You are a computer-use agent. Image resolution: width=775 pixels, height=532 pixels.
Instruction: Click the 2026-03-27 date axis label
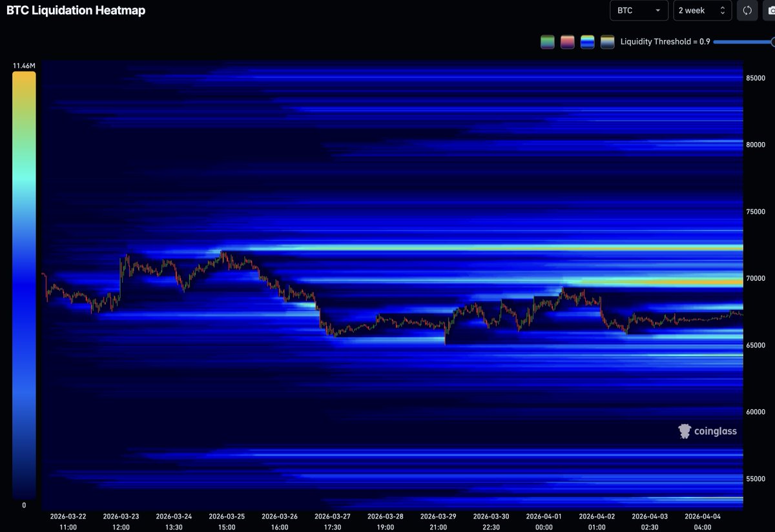click(x=333, y=521)
